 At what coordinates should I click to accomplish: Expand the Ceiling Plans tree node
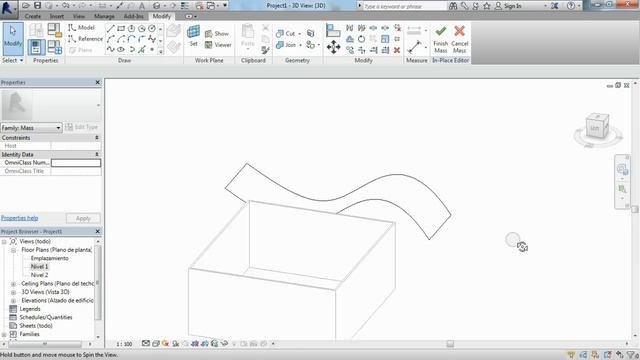[x=13, y=284]
